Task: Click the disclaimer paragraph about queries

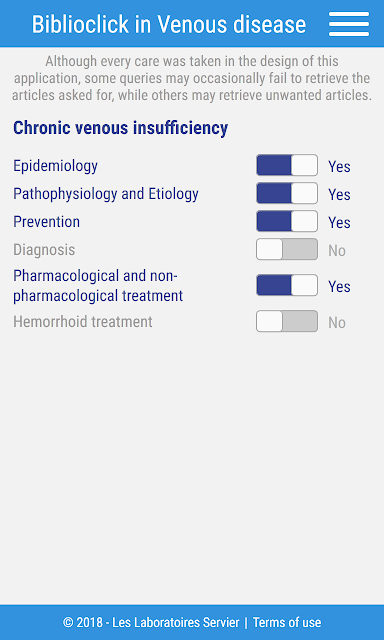Action: tap(192, 78)
